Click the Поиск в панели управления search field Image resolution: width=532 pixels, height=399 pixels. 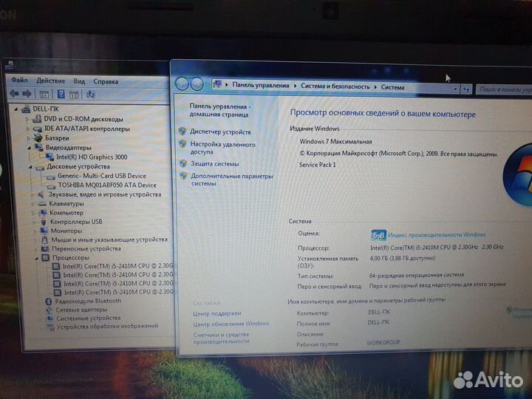[504, 89]
